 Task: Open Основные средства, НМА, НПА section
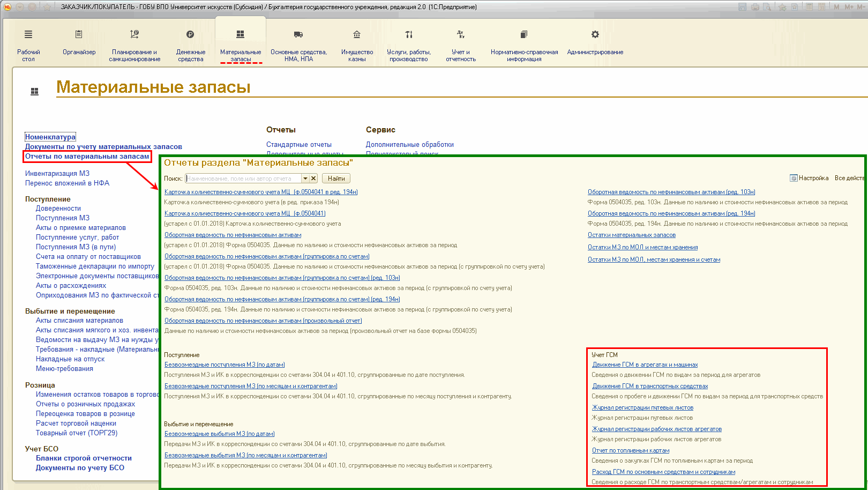coord(298,46)
